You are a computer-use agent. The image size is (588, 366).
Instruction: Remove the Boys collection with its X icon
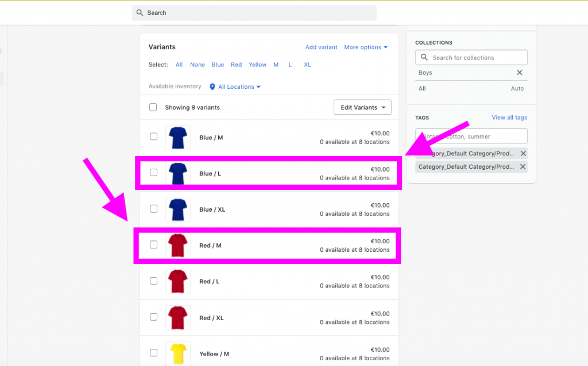pos(520,73)
